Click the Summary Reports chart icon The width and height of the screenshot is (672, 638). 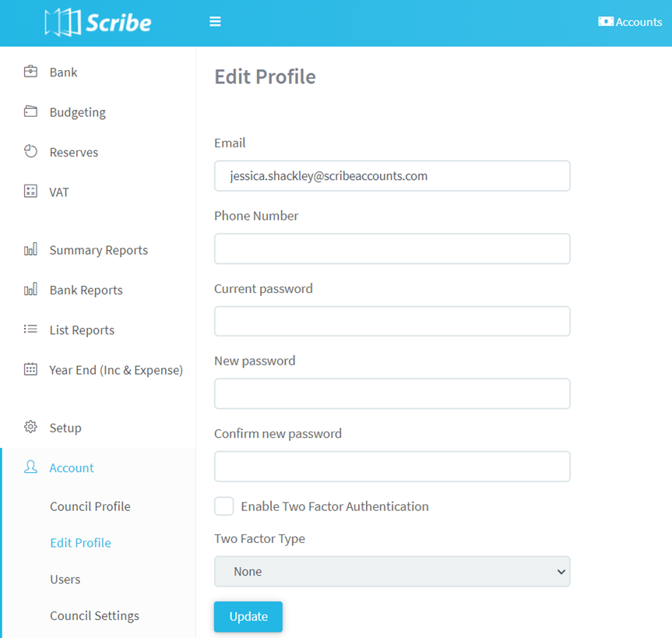(30, 249)
